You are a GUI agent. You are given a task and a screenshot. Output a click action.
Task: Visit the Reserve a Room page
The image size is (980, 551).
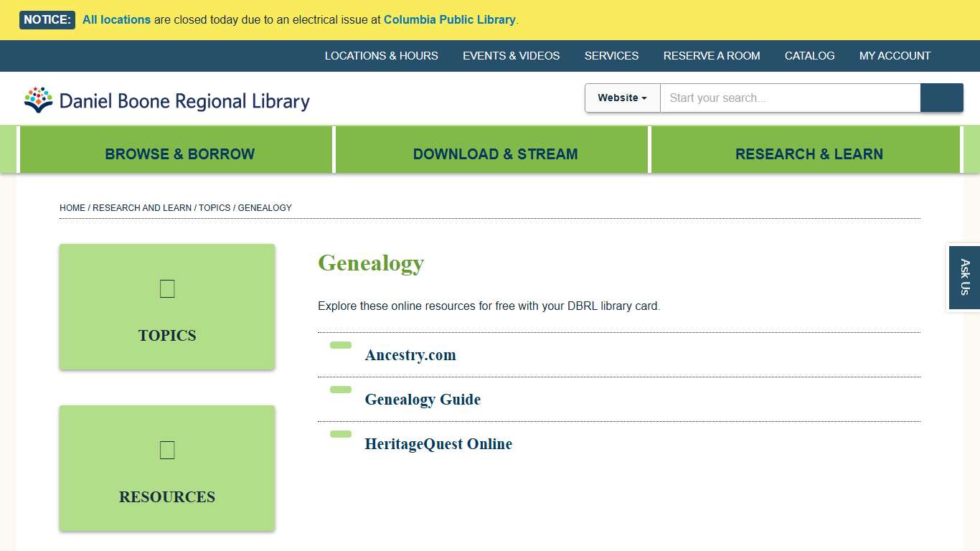[711, 56]
